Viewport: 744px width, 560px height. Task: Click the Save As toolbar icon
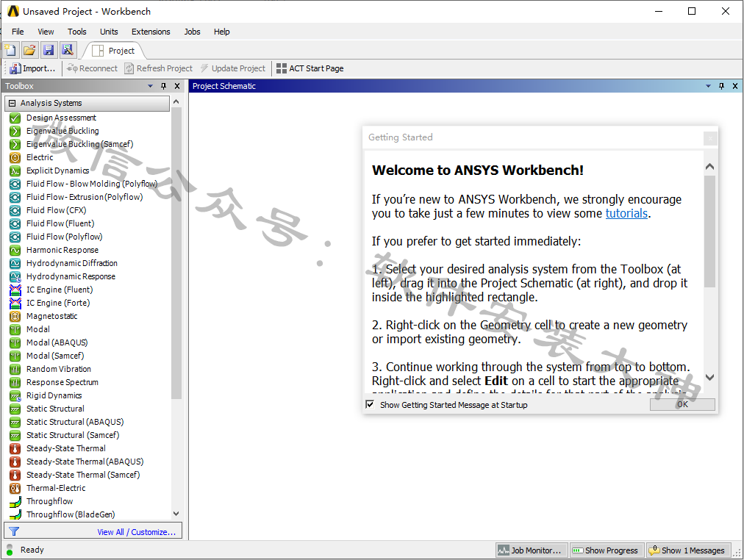click(68, 50)
